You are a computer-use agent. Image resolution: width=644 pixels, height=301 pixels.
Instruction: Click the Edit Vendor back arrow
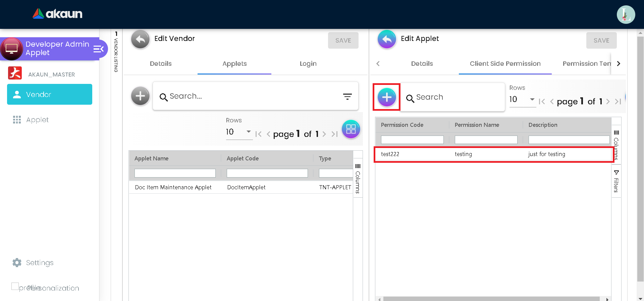140,40
